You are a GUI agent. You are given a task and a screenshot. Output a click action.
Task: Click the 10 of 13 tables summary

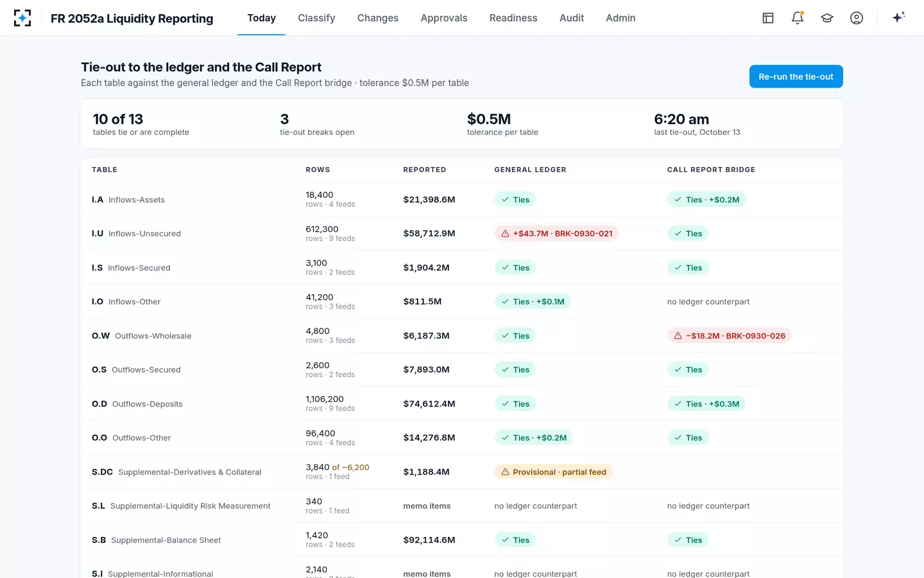tap(141, 124)
